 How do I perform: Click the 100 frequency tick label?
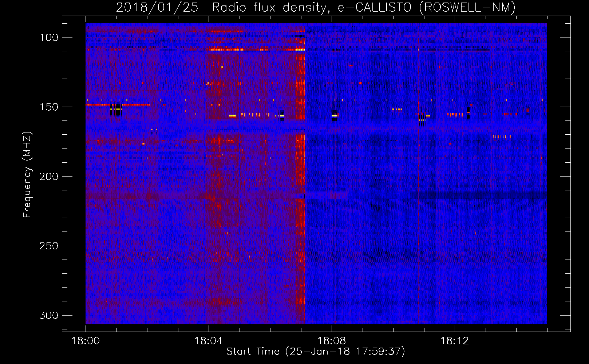[49, 37]
